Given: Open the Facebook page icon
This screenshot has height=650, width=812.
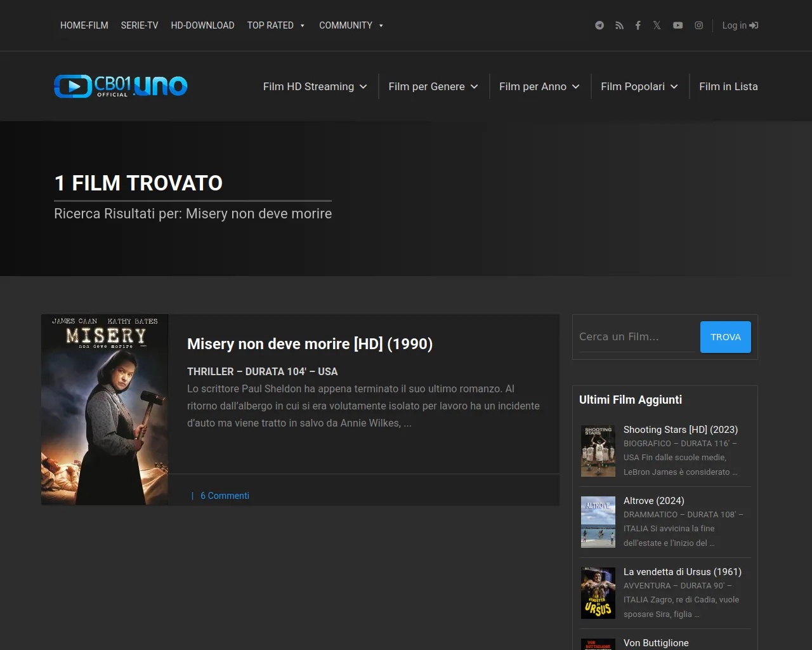Looking at the screenshot, I should [x=638, y=25].
